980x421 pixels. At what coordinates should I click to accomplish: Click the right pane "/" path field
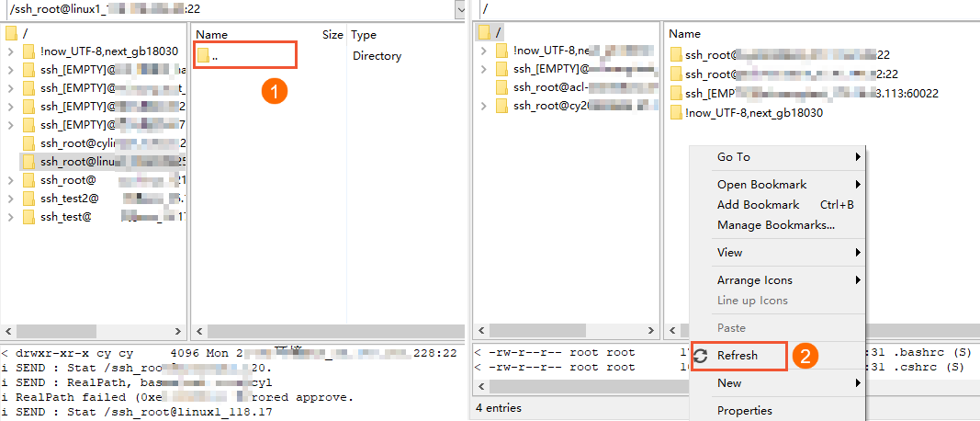coord(728,9)
